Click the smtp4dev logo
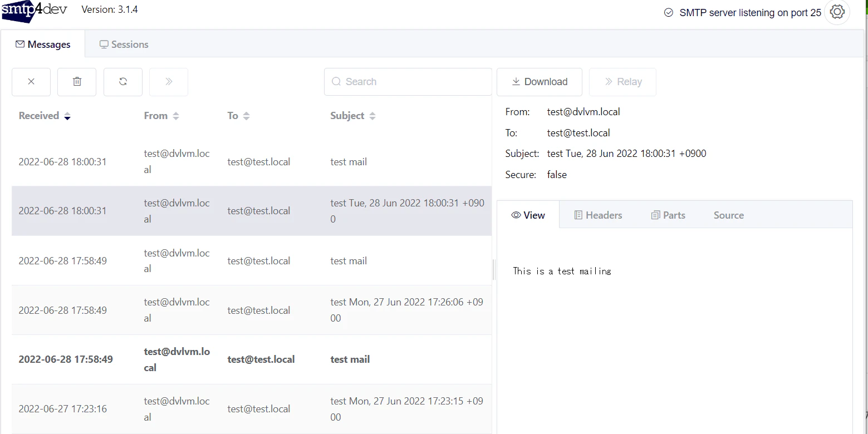868x434 pixels. (x=35, y=11)
